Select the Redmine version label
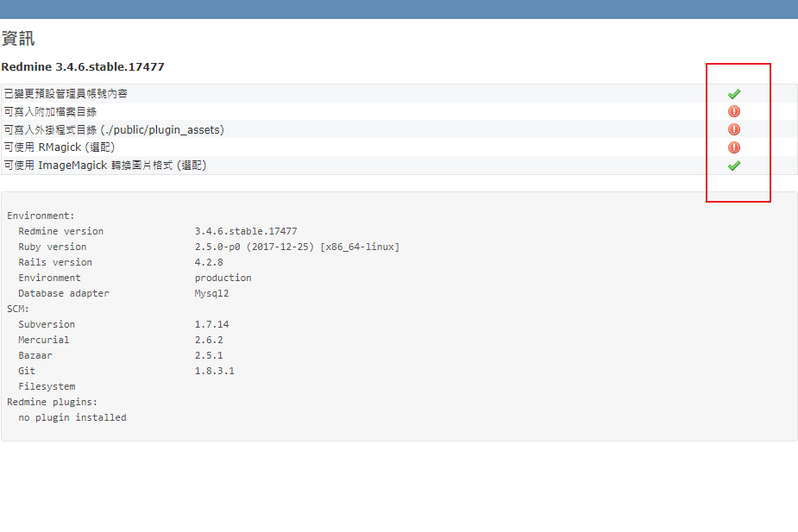798x532 pixels. pyautogui.click(x=61, y=231)
